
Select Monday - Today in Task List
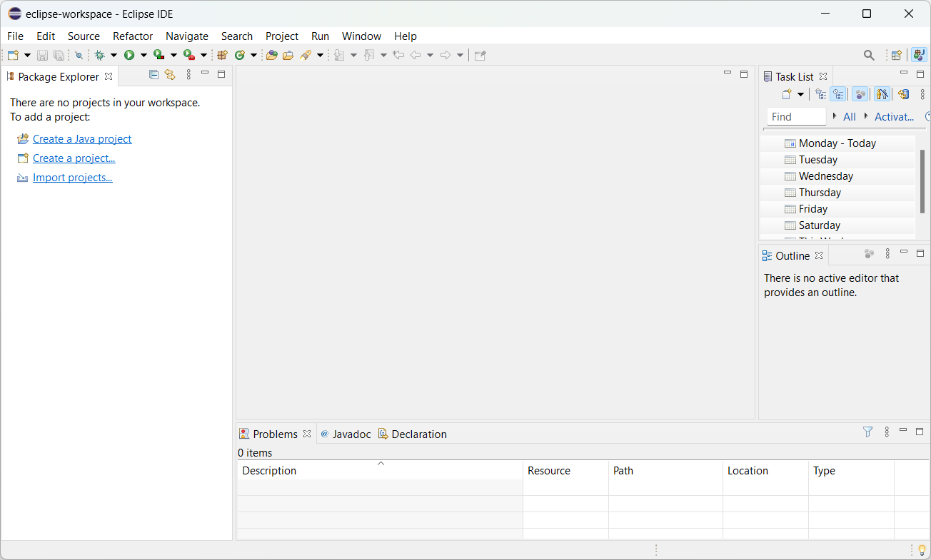[837, 143]
